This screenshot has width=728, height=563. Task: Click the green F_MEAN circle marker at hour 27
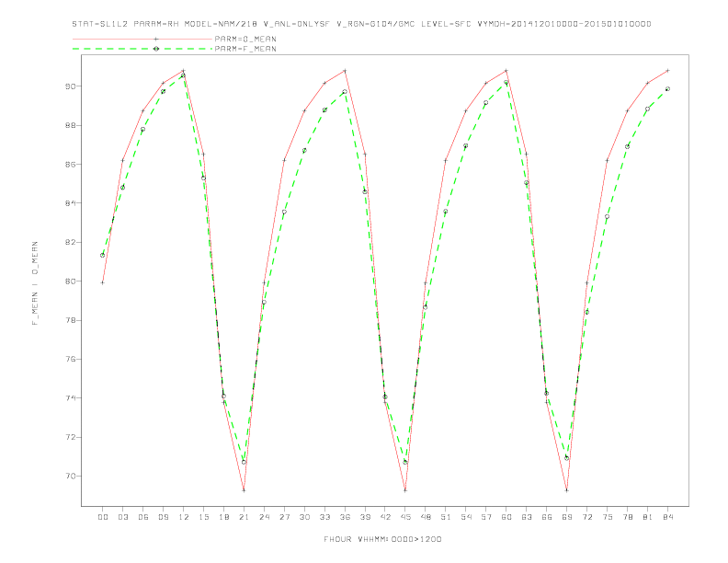tap(284, 212)
